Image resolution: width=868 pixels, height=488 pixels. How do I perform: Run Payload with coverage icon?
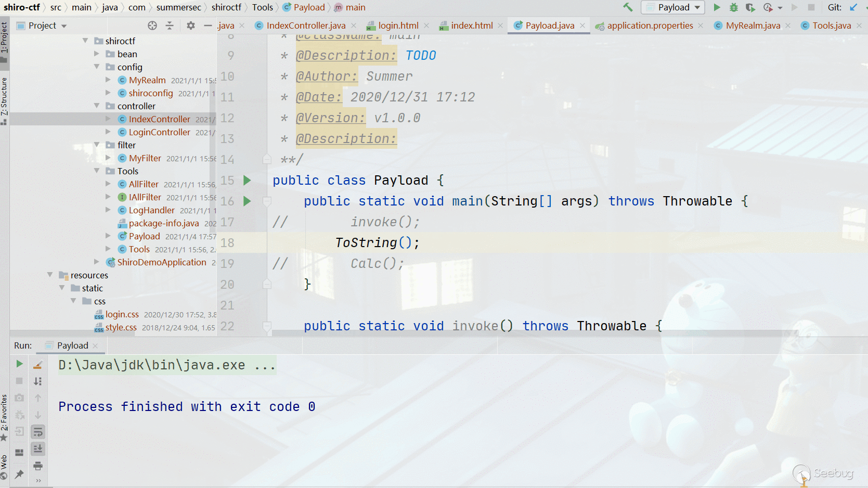pos(750,7)
